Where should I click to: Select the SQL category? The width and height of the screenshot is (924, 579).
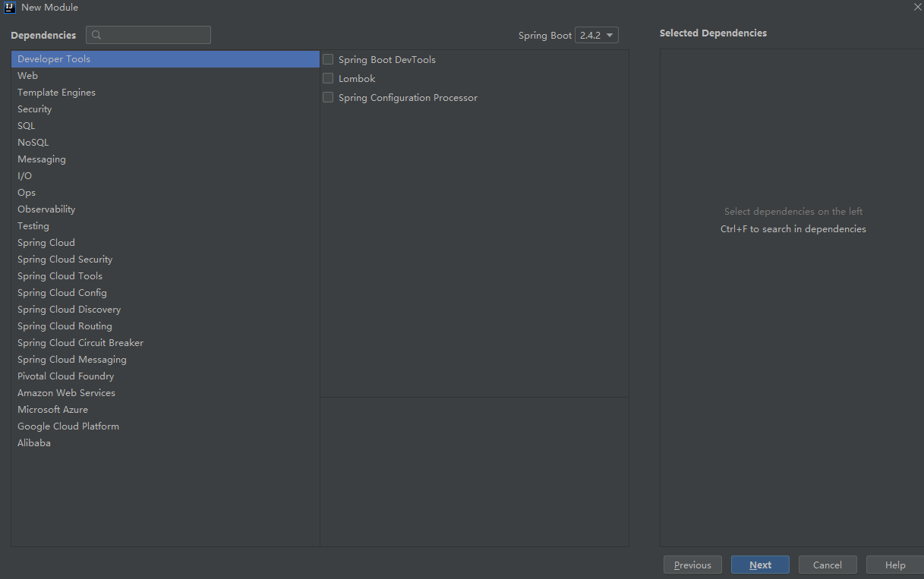tap(166, 126)
